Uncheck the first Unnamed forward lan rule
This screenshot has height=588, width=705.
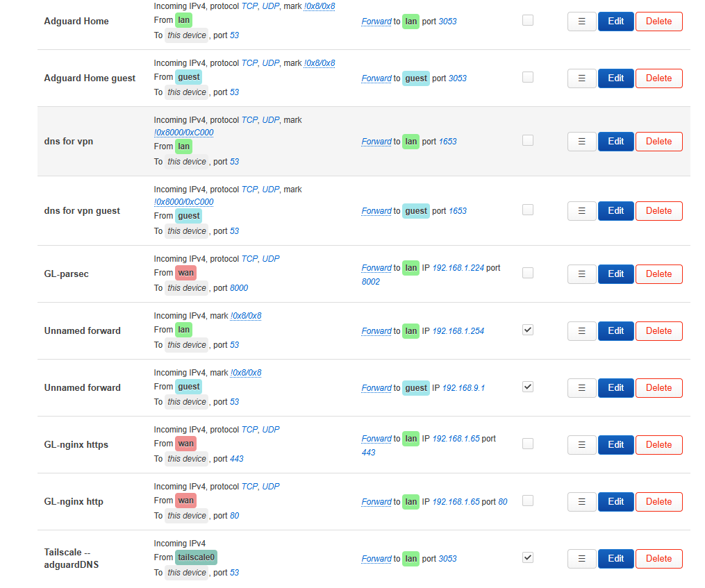click(528, 330)
